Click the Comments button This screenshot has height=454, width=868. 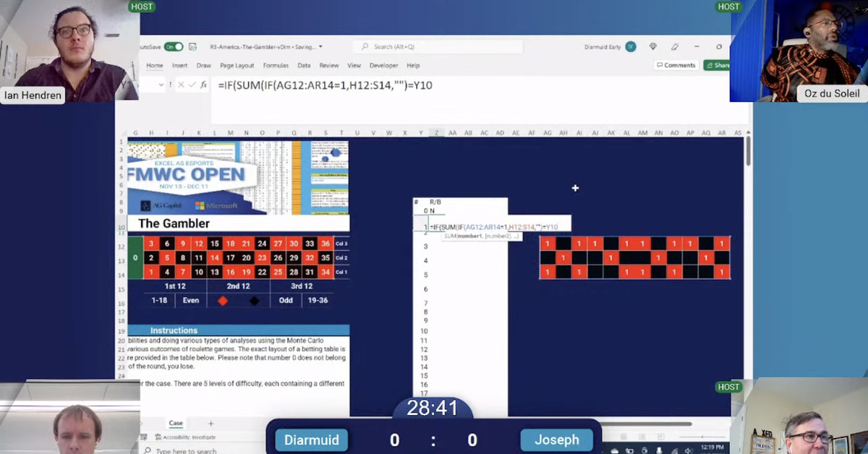click(676, 65)
